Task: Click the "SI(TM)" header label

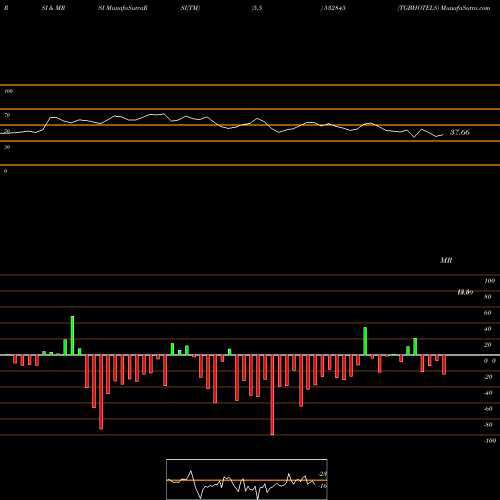Action: (x=190, y=8)
